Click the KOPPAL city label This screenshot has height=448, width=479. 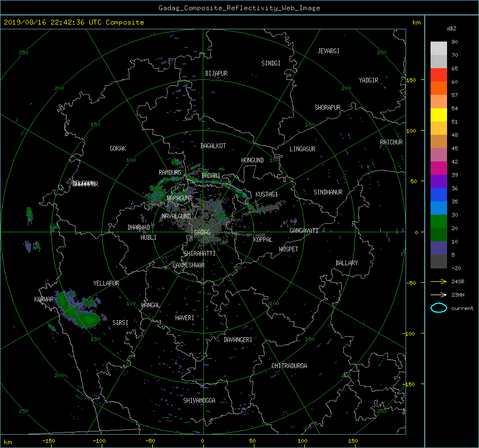pyautogui.click(x=263, y=240)
